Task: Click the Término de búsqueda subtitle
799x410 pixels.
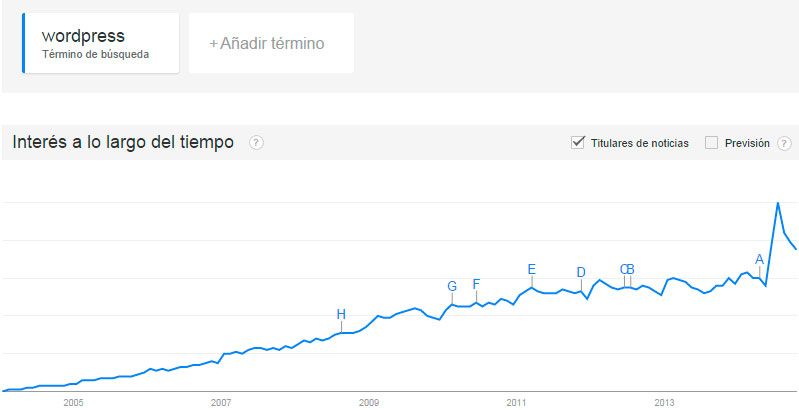Action: 95,54
